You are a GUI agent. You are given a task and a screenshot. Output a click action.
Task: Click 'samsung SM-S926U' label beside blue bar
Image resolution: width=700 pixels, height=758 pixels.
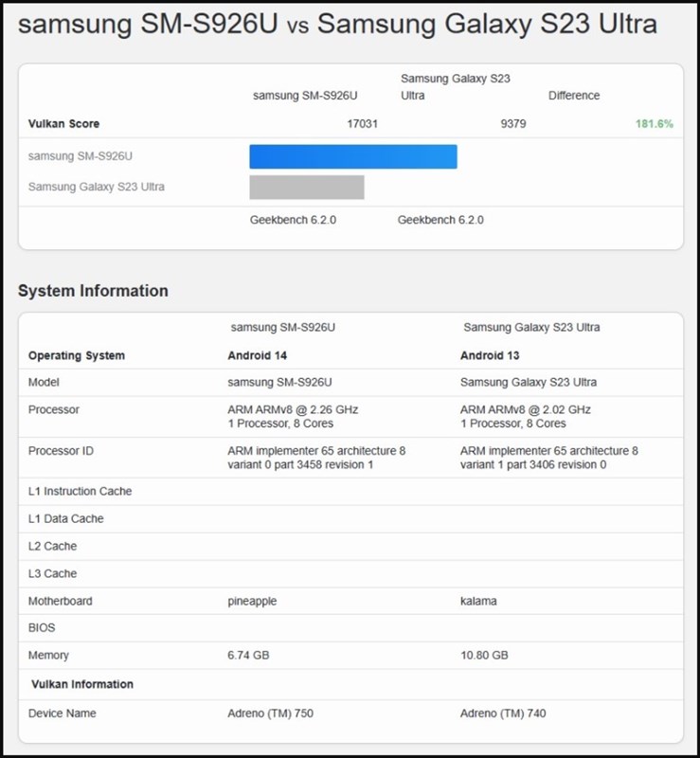coord(81,156)
